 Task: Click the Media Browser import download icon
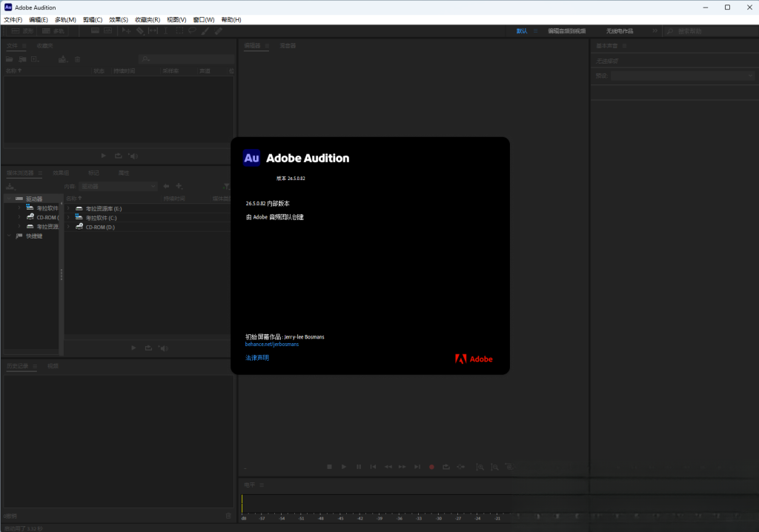[x=10, y=186]
